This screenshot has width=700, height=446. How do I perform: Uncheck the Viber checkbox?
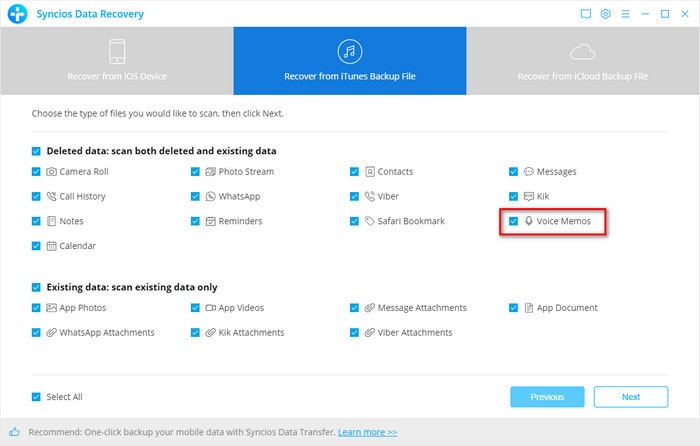(354, 196)
